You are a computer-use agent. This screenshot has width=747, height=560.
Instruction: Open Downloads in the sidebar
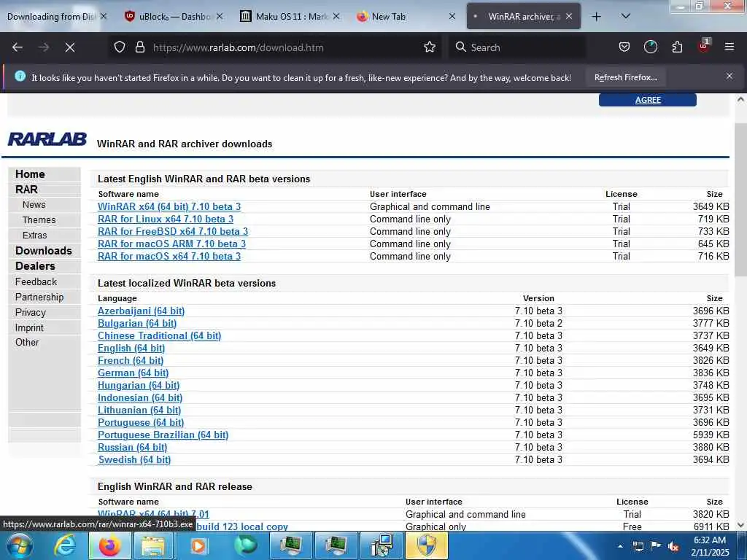pos(43,251)
